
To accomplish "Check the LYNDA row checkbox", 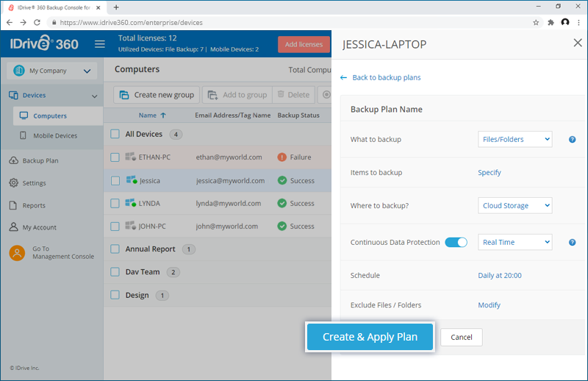I will coord(115,204).
